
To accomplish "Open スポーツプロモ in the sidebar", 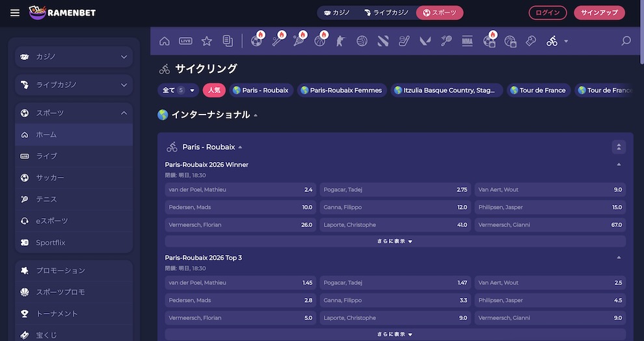I will pyautogui.click(x=74, y=292).
